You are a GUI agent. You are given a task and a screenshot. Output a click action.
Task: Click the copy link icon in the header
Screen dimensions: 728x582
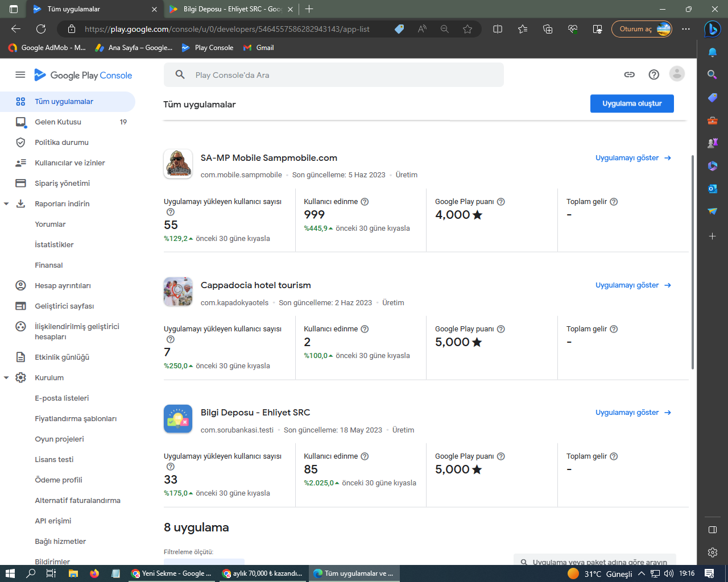point(629,74)
